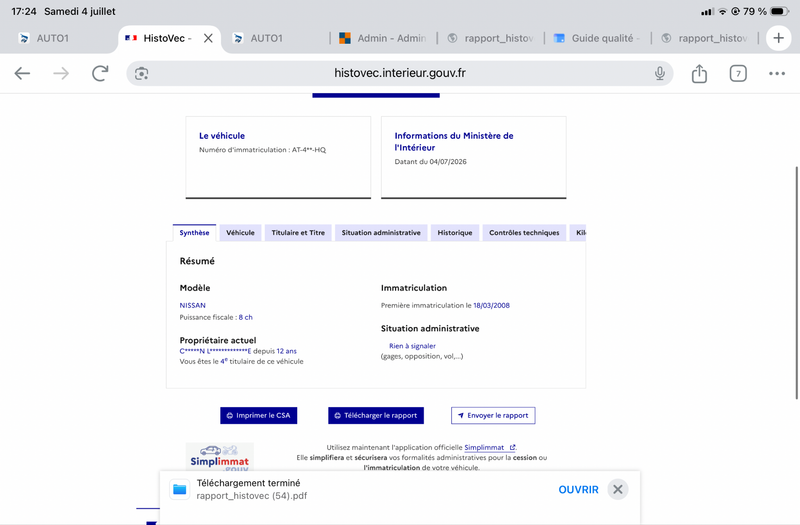Click the histovec.interieur.gouv.fr address field
Viewport: 800px width, 525px height.
pyautogui.click(x=399, y=73)
